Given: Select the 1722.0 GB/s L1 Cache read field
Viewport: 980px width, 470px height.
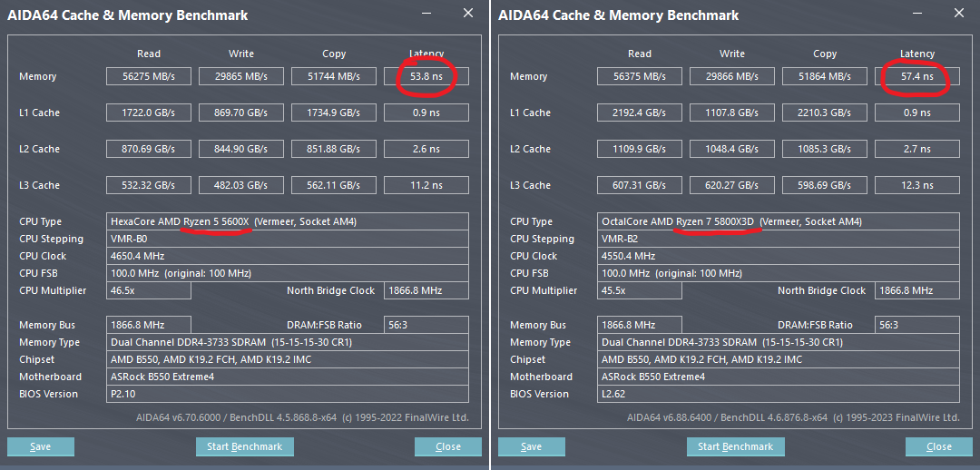Looking at the screenshot, I should click(149, 113).
